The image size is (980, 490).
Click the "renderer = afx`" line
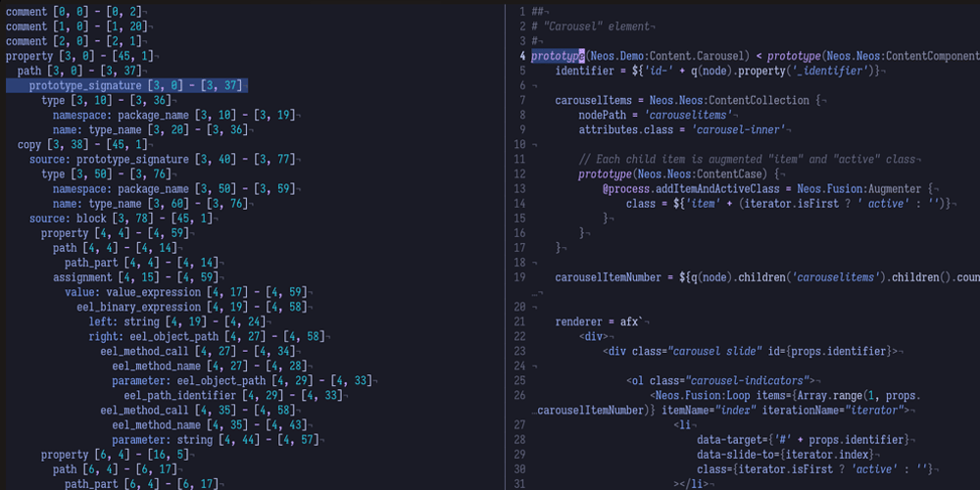click(599, 321)
